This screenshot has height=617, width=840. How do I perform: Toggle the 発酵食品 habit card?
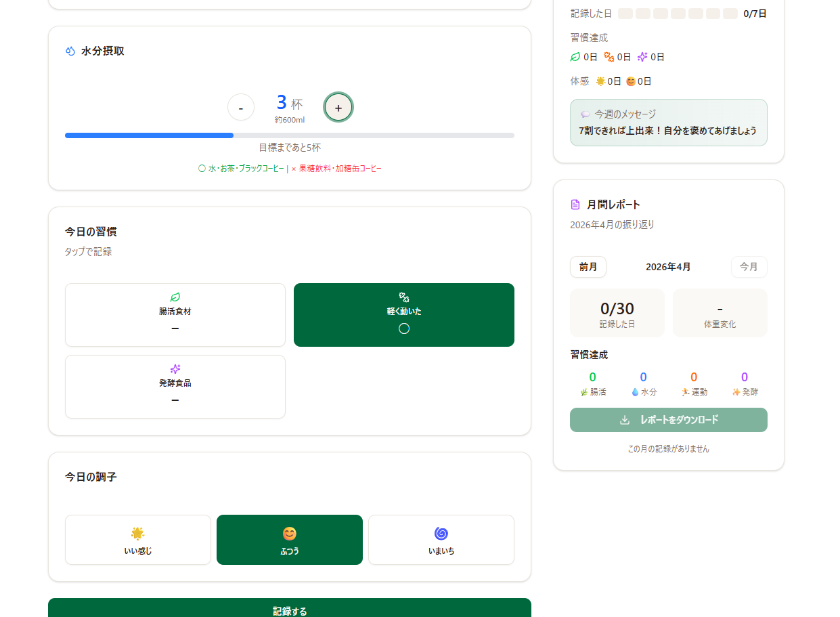coord(175,387)
